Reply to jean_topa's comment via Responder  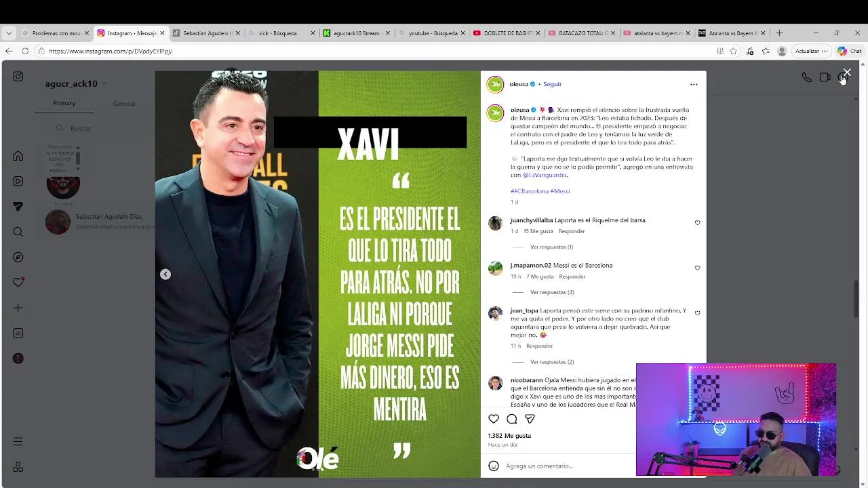click(540, 346)
